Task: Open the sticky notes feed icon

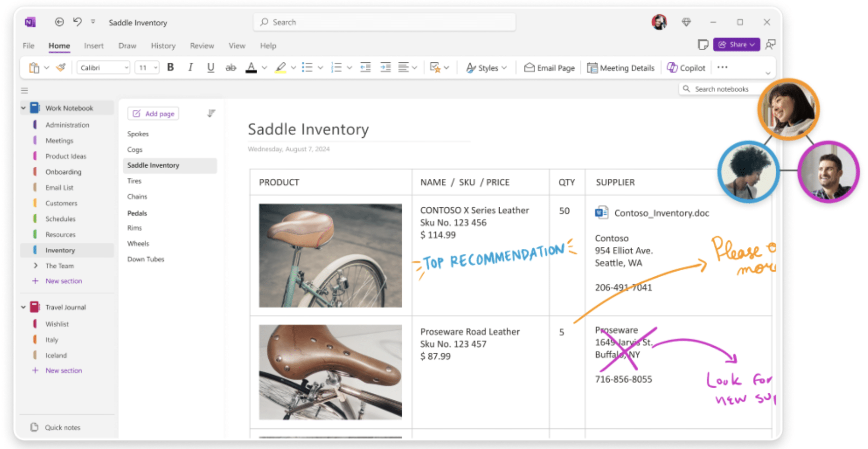Action: click(x=703, y=45)
